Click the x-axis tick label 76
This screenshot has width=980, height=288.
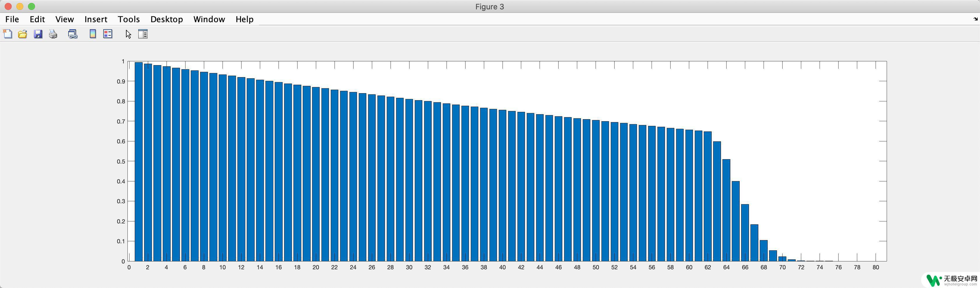[839, 268]
